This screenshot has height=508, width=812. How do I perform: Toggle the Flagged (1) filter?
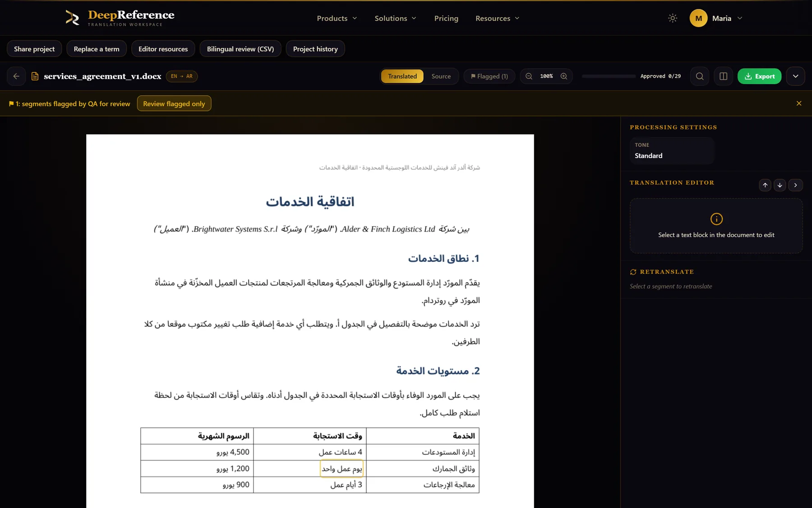(x=489, y=76)
